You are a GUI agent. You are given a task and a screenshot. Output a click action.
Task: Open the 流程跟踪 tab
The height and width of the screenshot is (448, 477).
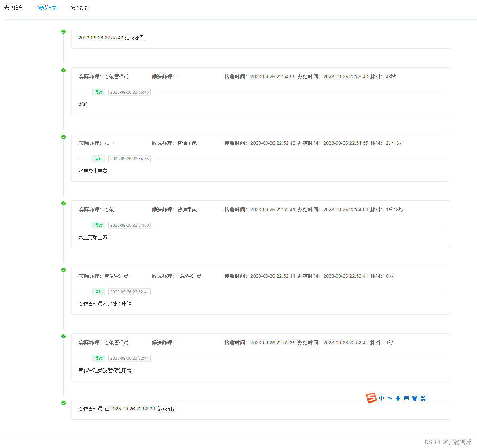[x=80, y=7]
